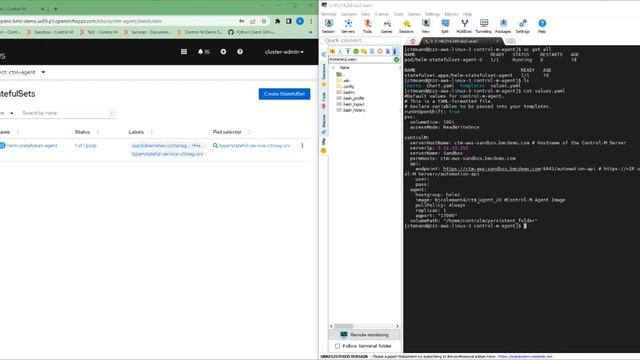Open the View menu in MobaXterm
The image size is (640, 360).
365,14
